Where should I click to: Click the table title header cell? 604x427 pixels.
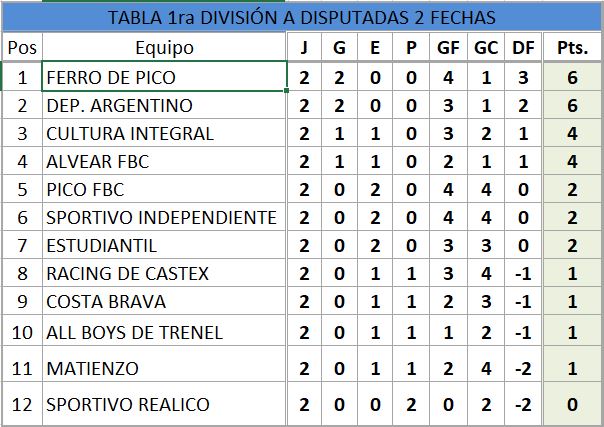pyautogui.click(x=301, y=17)
